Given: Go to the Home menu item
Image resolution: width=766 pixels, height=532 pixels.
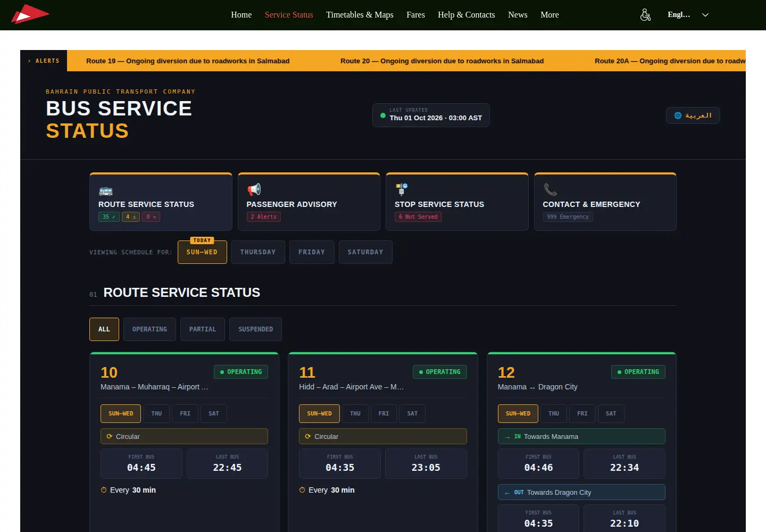Looking at the screenshot, I should pos(241,15).
